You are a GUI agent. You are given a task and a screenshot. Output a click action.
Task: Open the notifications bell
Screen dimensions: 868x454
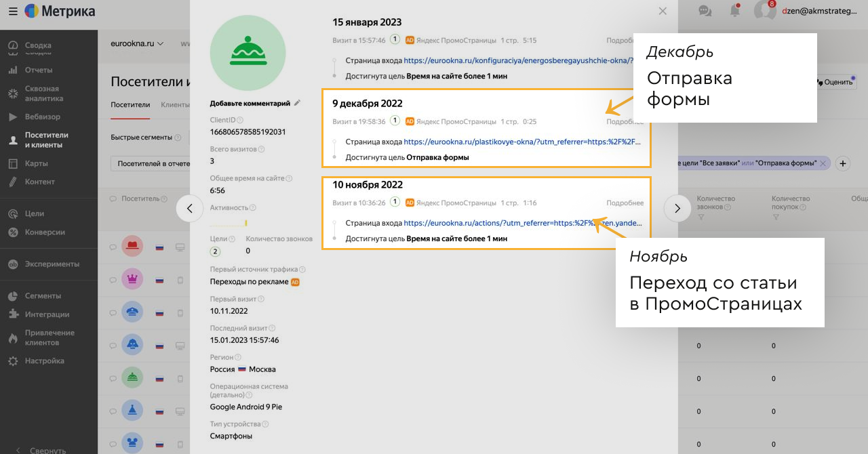pyautogui.click(x=735, y=11)
